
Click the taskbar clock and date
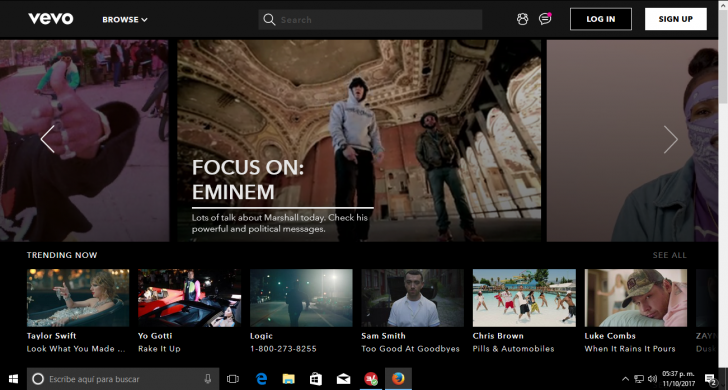click(x=679, y=379)
